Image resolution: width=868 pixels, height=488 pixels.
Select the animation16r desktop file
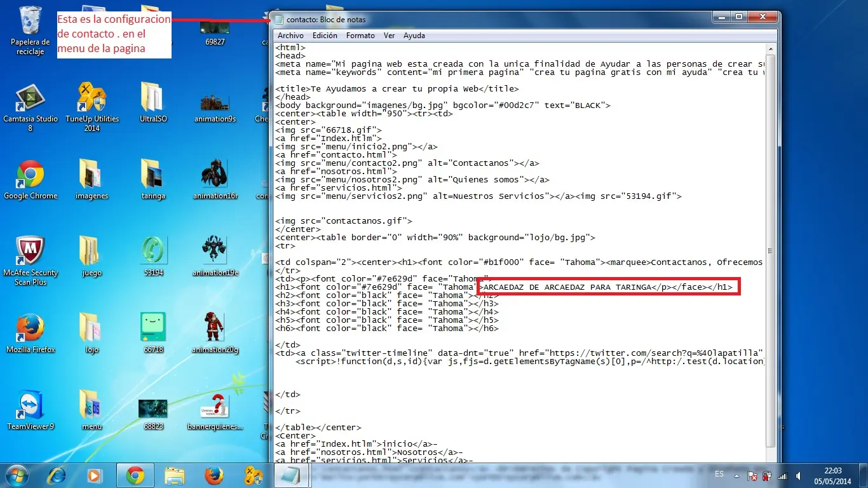[x=215, y=180]
